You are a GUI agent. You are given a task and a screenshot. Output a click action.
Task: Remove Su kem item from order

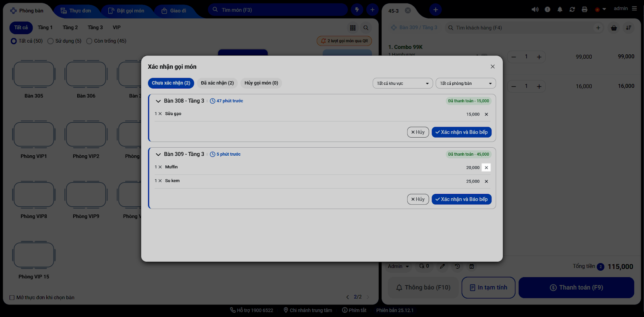486,181
